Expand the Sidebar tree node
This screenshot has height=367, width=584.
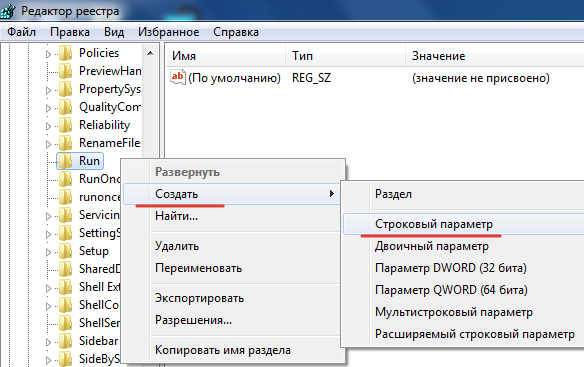click(x=48, y=342)
